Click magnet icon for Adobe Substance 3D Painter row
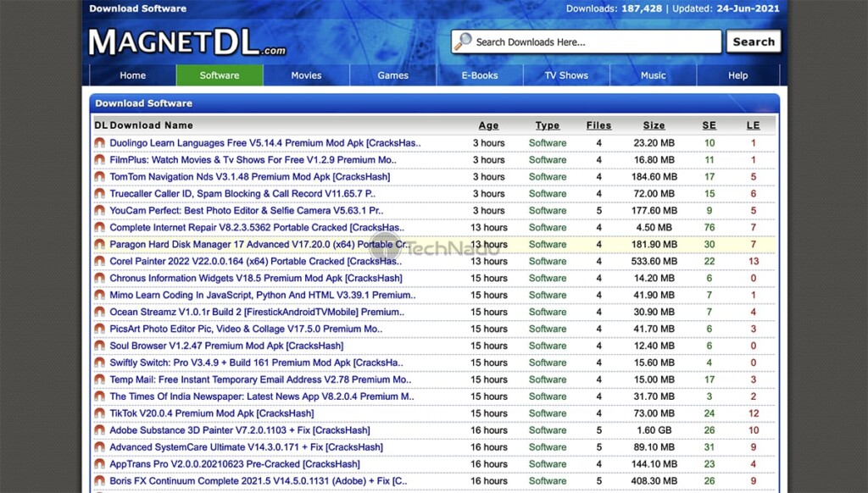Image resolution: width=868 pixels, height=493 pixels. tap(100, 430)
